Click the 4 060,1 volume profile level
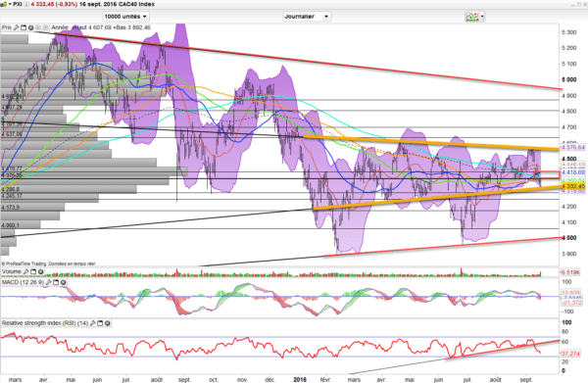 coord(10,225)
